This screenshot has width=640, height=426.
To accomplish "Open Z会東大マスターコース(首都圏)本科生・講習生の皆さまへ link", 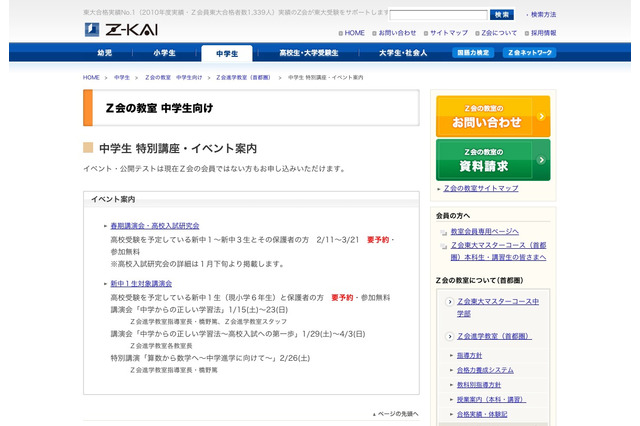I will point(498,251).
